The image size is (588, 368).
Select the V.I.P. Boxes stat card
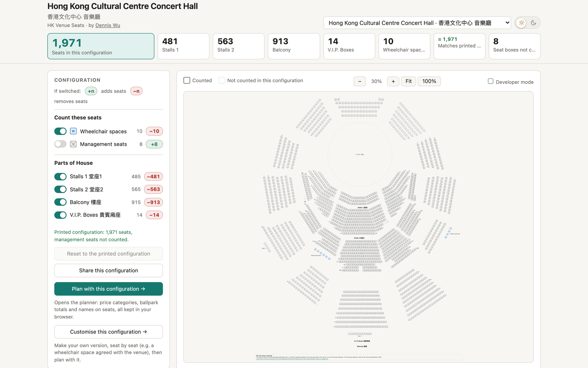click(x=349, y=46)
